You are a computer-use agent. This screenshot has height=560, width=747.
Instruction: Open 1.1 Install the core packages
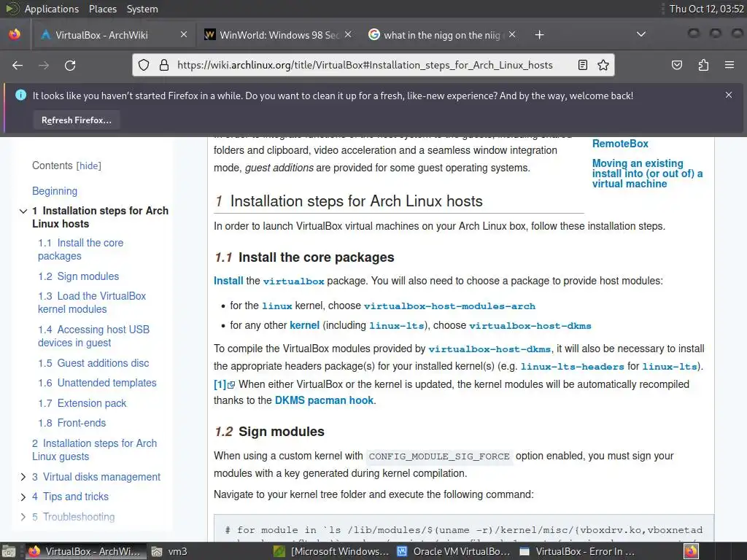tap(80, 249)
